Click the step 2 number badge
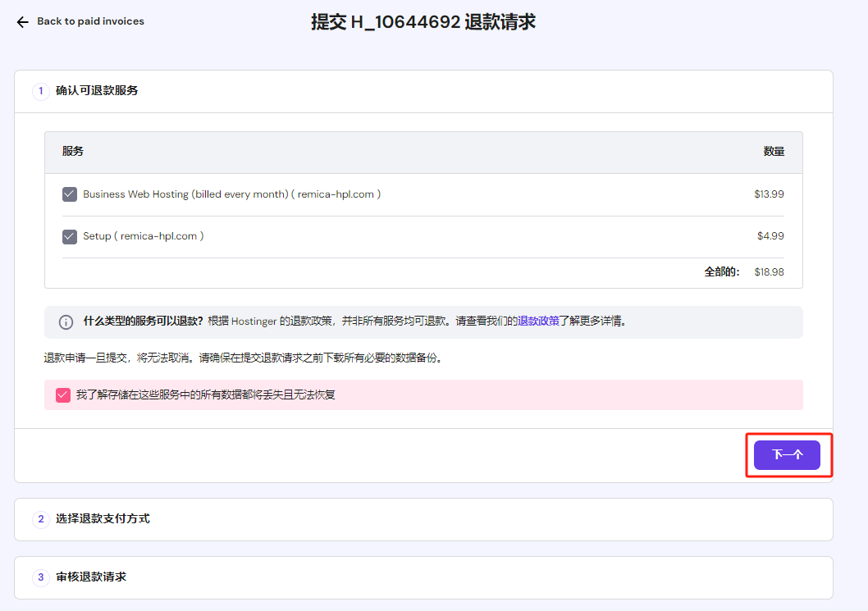Screen dimensions: 868x611 pyautogui.click(x=41, y=519)
